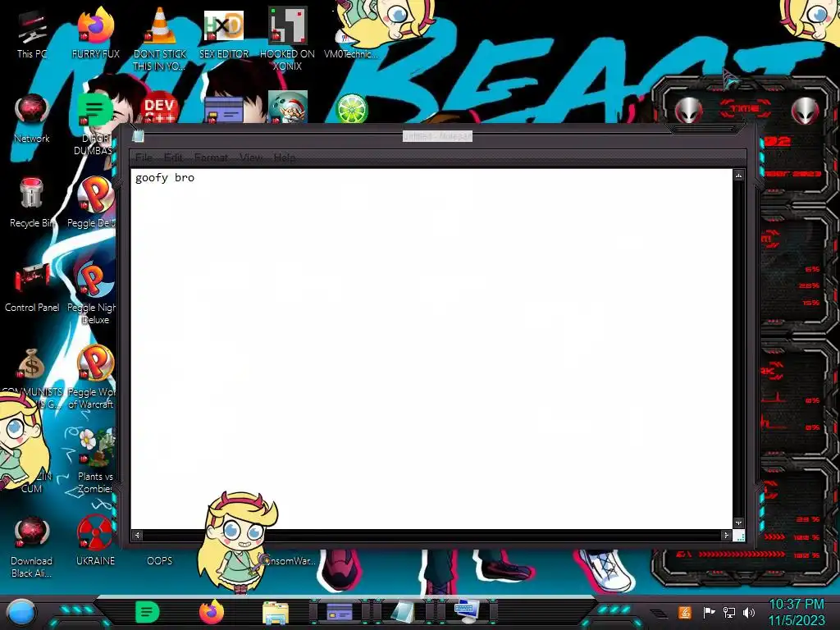Viewport: 840px width, 630px height.
Task: Open the File menu in Notepad
Action: [x=144, y=157]
